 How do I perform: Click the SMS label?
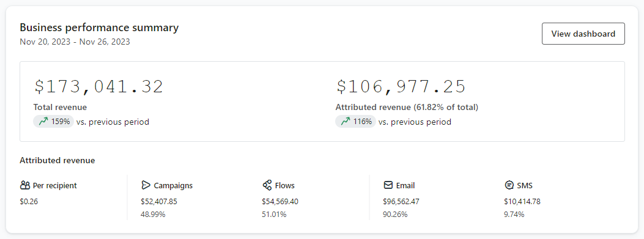[525, 186]
